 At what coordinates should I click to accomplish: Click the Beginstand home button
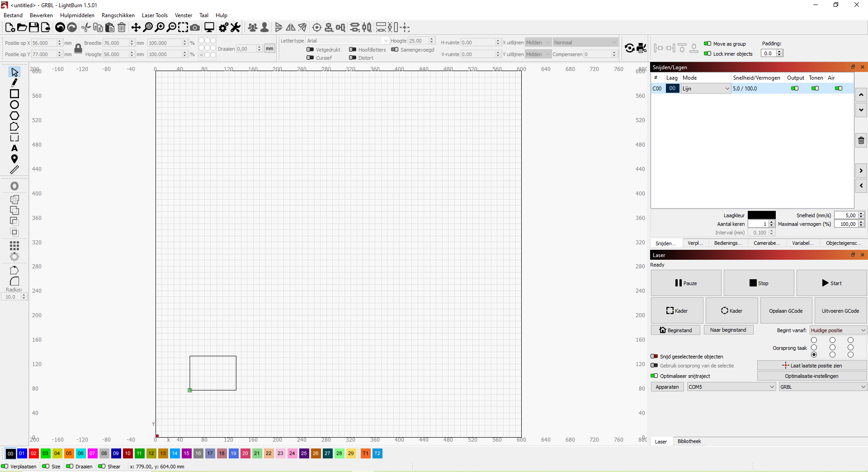point(675,330)
